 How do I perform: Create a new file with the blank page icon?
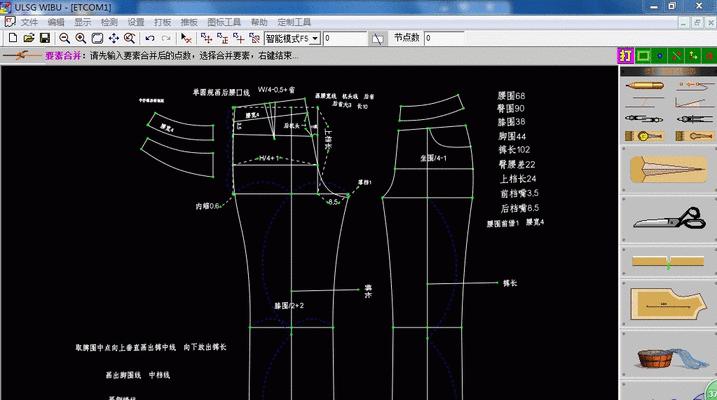(13, 38)
